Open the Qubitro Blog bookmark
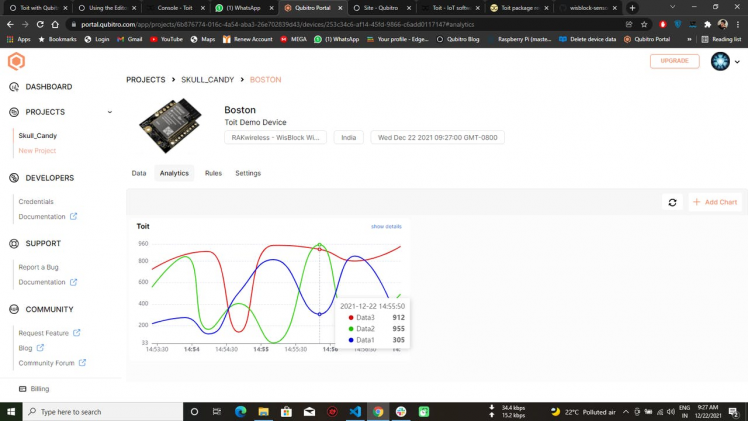The width and height of the screenshot is (748, 421). (457, 39)
